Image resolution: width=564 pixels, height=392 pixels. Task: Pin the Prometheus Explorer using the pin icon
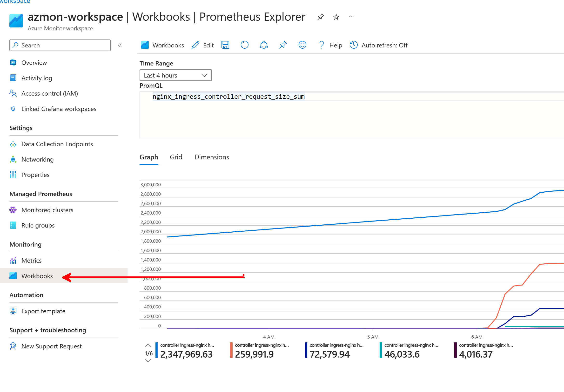point(283,45)
